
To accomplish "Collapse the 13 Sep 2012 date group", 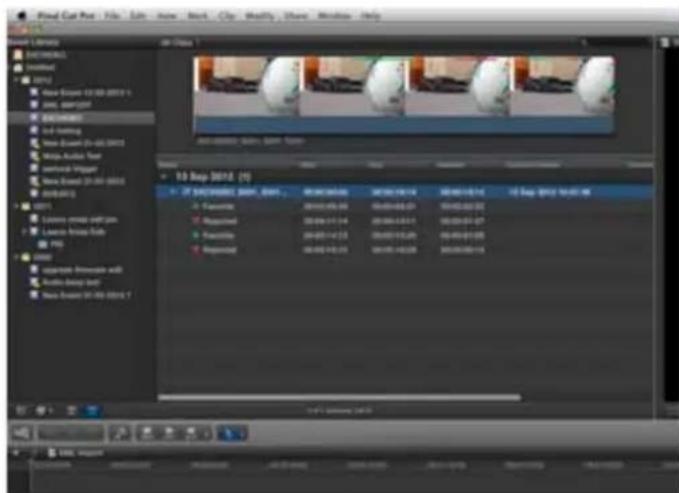I will (164, 177).
